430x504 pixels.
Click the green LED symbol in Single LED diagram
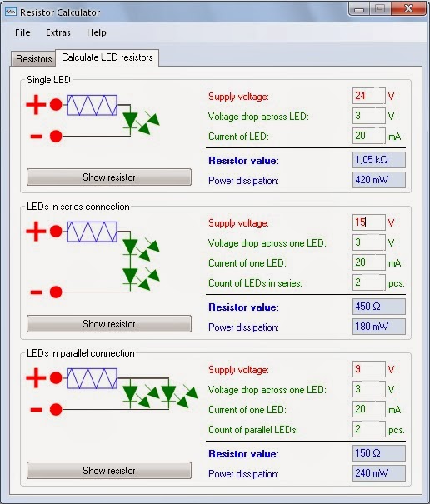tap(131, 121)
